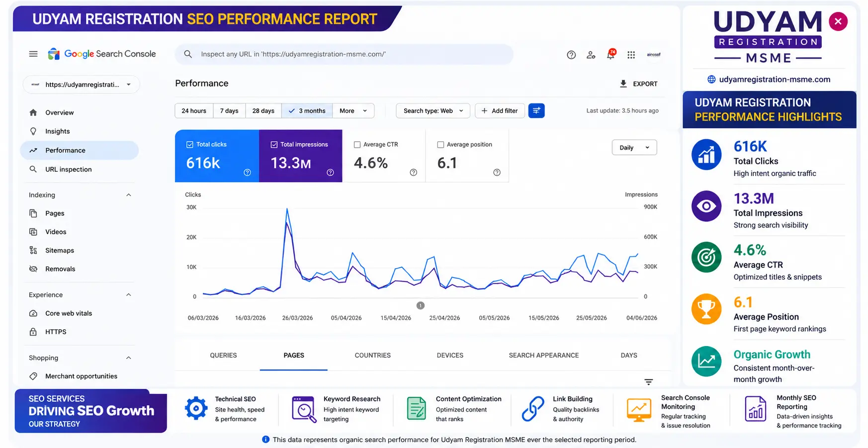Click the blue filter settings icon
Screen dimensions: 868x448
coord(536,110)
